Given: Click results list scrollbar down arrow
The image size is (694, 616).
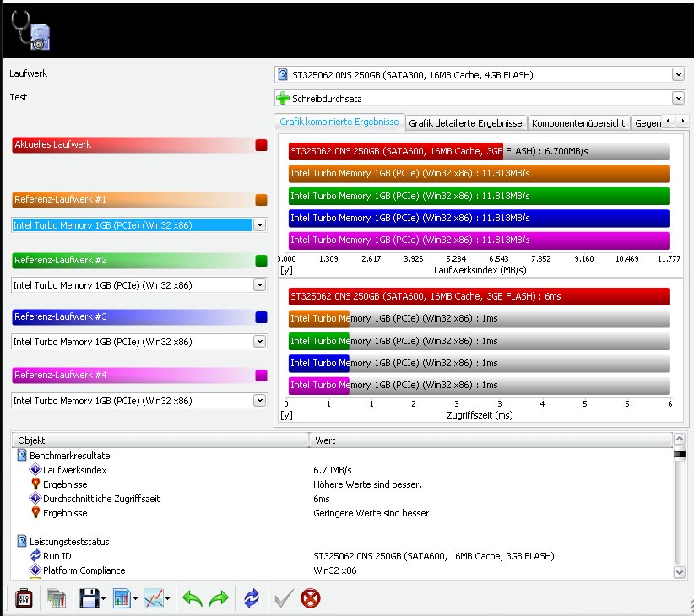Looking at the screenshot, I should pos(680,572).
